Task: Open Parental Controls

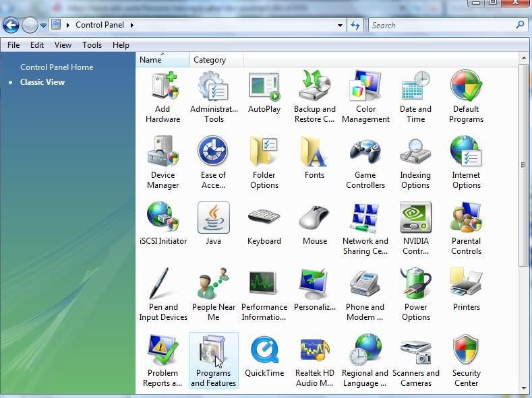Action: coord(466,229)
